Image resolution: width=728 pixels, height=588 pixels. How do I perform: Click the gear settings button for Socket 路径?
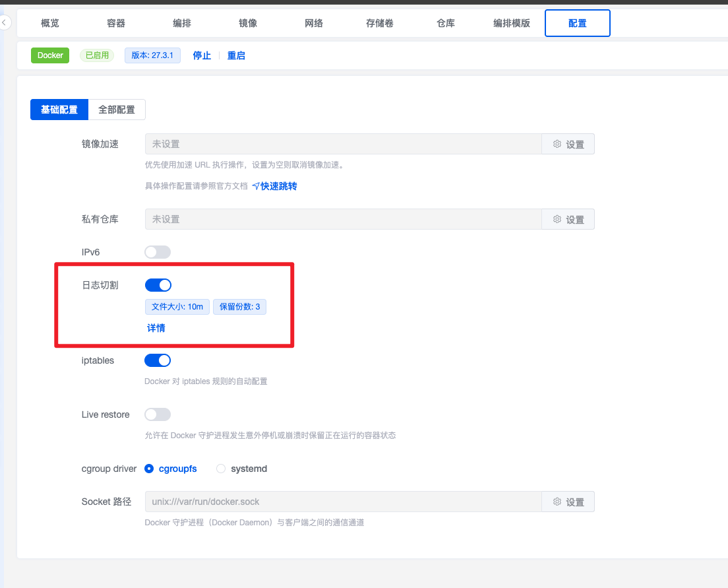(568, 502)
